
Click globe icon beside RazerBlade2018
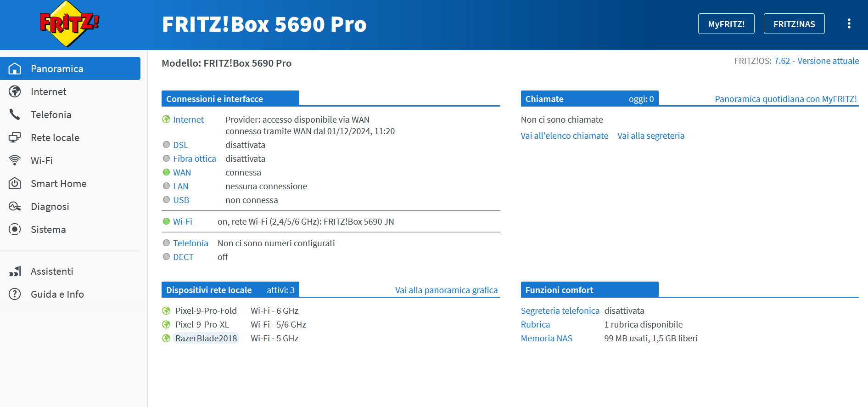[x=166, y=339]
